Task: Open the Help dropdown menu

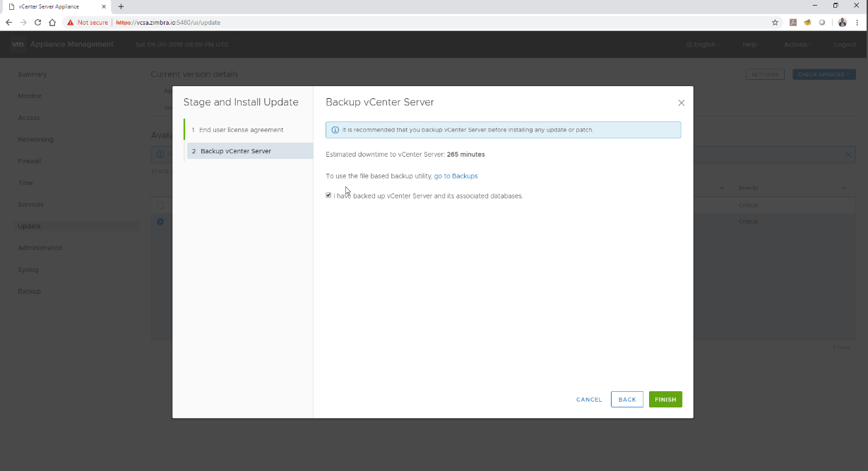Action: [752, 44]
